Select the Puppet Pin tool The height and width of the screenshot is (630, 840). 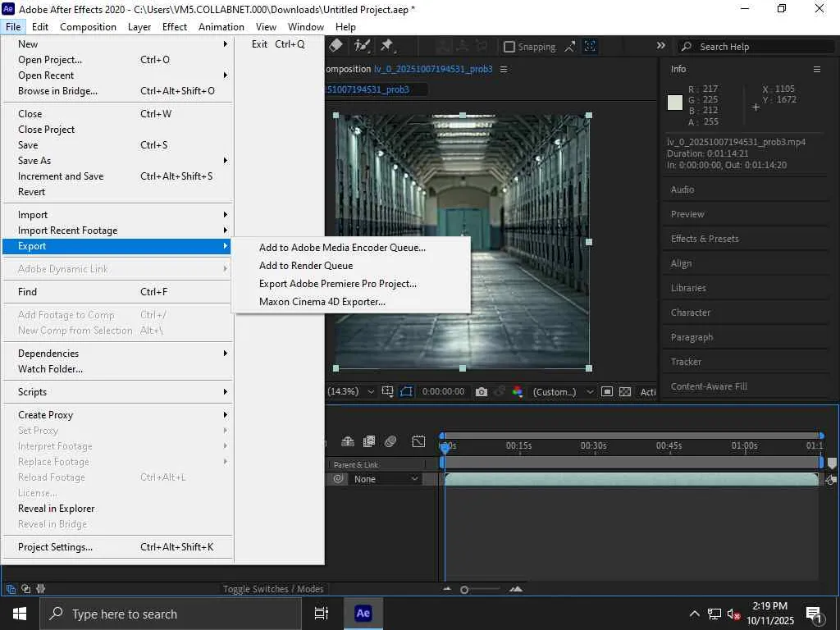[x=386, y=46]
